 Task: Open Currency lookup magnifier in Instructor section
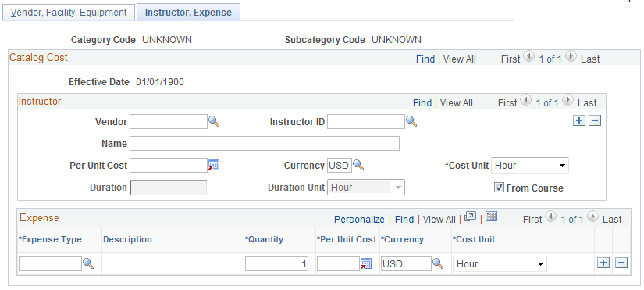(x=358, y=166)
